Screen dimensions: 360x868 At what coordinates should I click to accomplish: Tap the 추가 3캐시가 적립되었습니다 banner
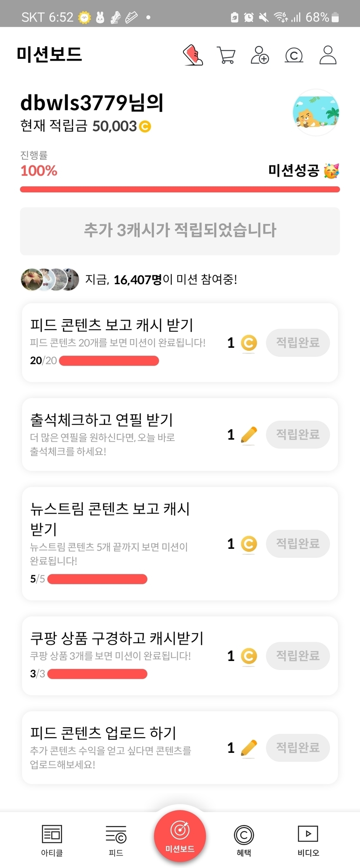(180, 231)
